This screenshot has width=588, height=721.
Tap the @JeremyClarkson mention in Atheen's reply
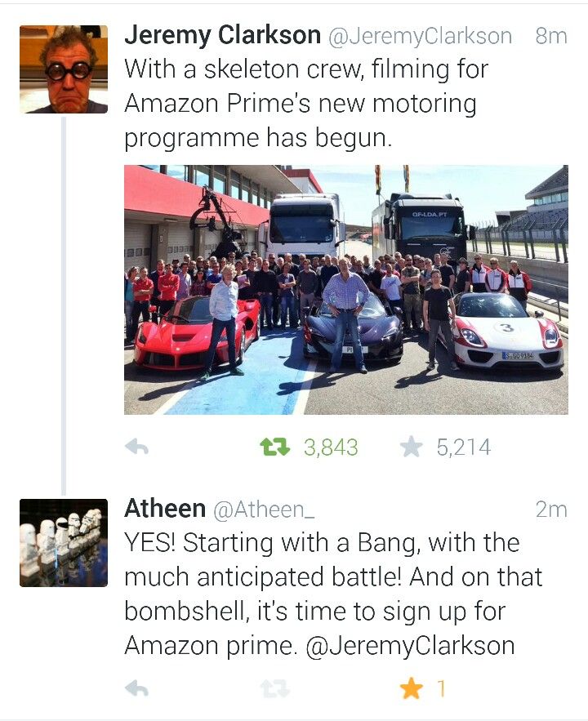coord(410,646)
